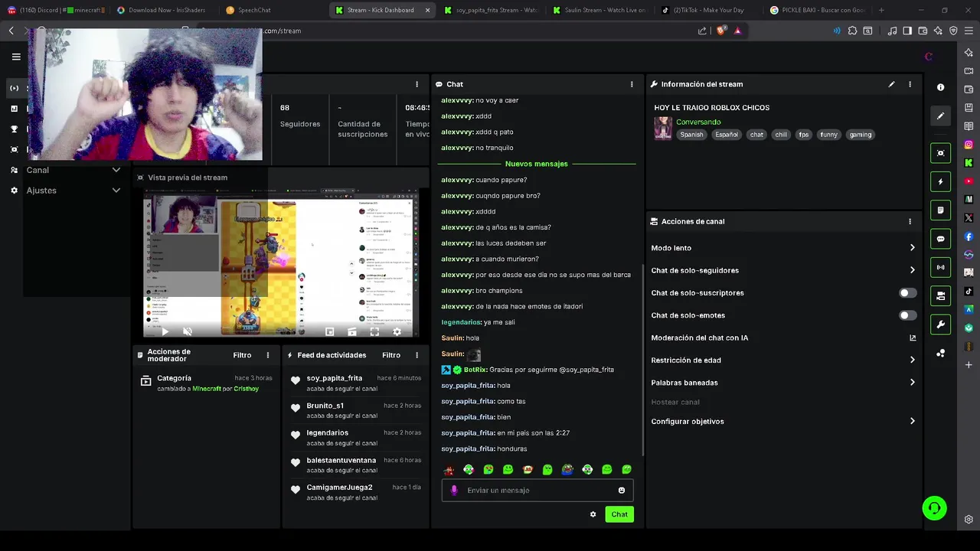980x551 pixels.
Task: Switch to TikTok - Make Your Day tab
Action: click(x=708, y=10)
